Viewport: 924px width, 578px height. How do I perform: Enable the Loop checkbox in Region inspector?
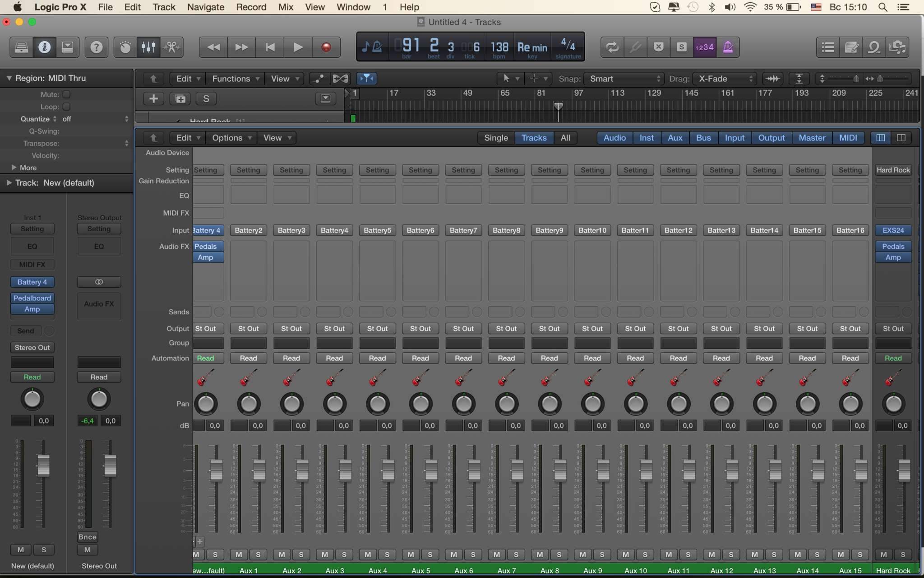(66, 107)
